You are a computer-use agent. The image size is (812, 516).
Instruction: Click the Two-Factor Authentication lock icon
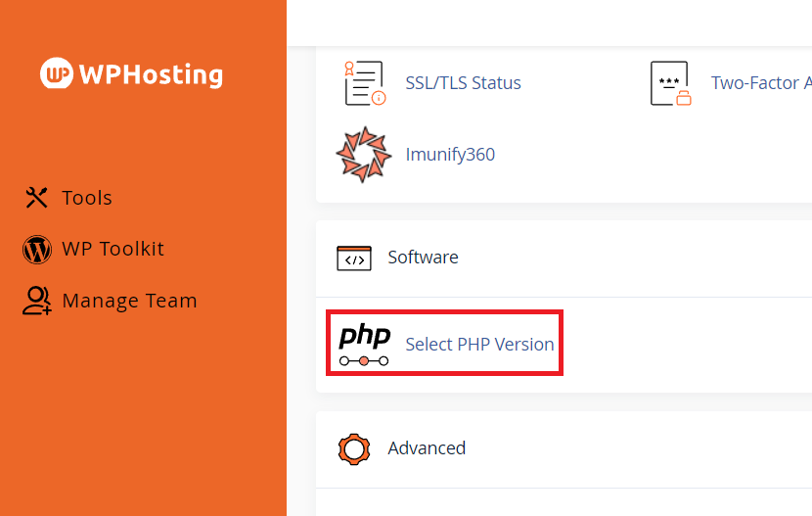(670, 83)
